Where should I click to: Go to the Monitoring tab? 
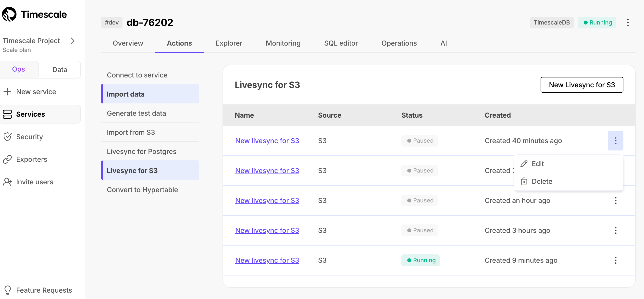283,43
